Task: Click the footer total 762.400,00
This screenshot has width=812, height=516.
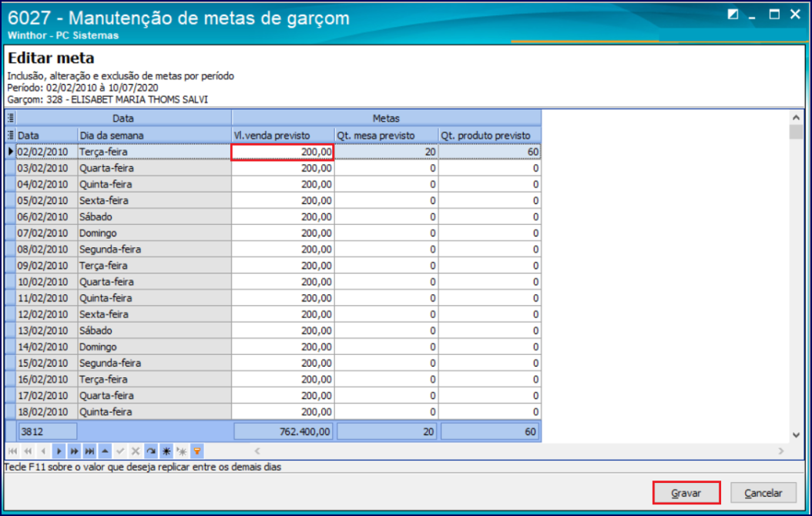Action: click(x=283, y=431)
